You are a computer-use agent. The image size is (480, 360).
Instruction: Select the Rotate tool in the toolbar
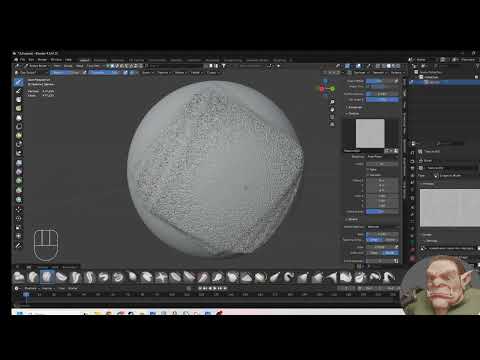click(x=19, y=218)
